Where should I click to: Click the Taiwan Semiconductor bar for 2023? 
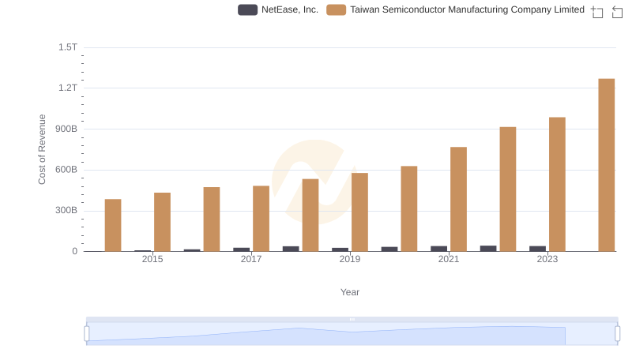tap(557, 185)
